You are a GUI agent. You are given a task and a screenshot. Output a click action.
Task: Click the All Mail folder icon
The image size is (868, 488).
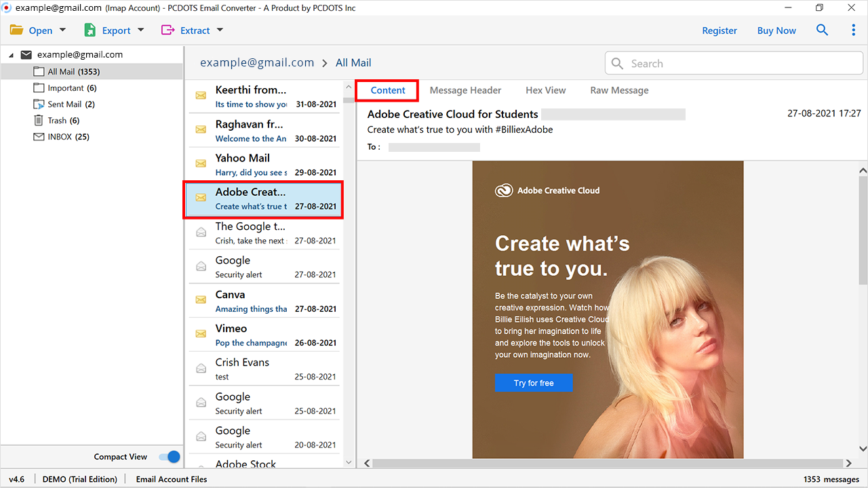[x=39, y=71]
